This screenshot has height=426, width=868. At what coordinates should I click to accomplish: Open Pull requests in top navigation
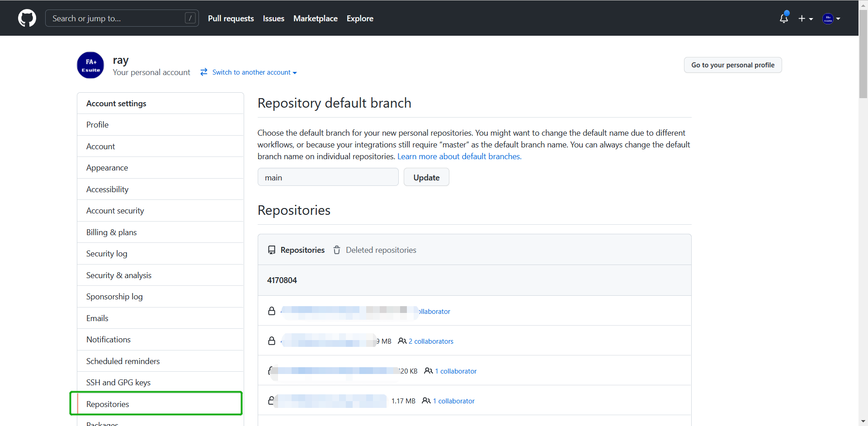231,19
